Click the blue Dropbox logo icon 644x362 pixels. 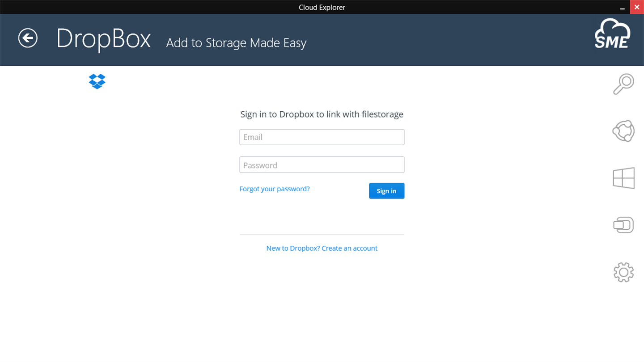pos(97,81)
